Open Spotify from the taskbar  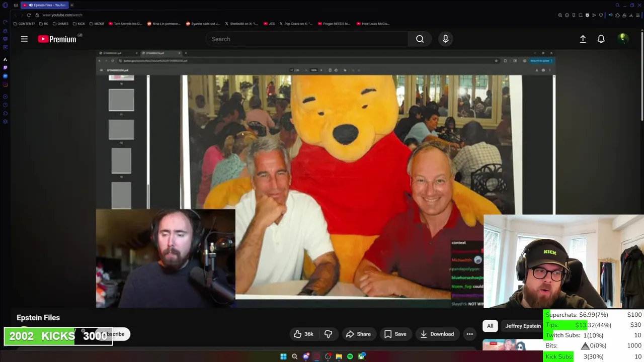pyautogui.click(x=350, y=356)
